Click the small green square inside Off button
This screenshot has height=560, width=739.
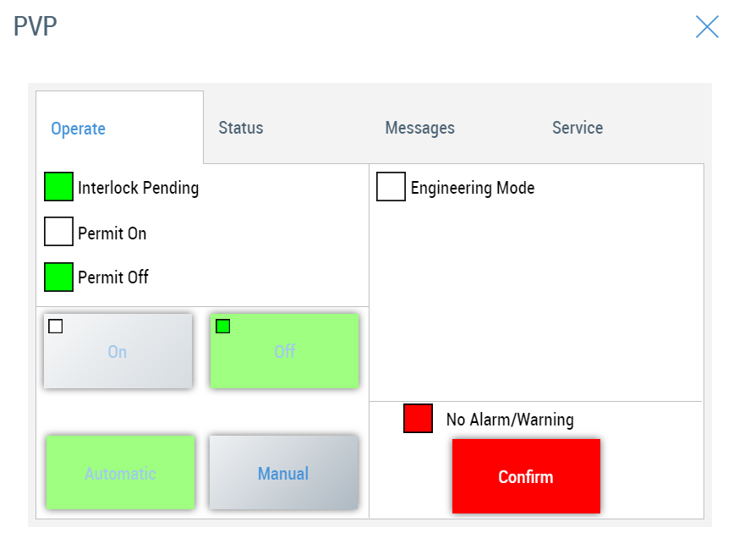(222, 327)
